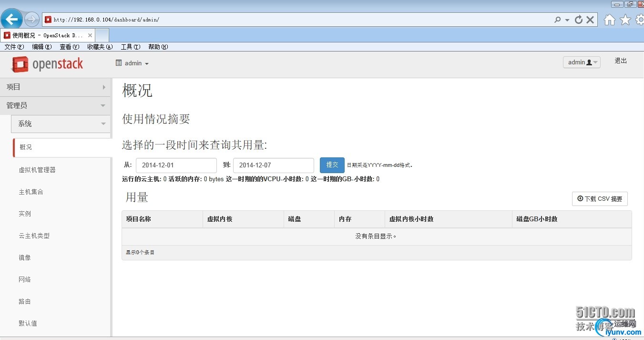Collapse the 系统 sidebar panel
Image resolution: width=644 pixels, height=340 pixels.
tap(61, 124)
